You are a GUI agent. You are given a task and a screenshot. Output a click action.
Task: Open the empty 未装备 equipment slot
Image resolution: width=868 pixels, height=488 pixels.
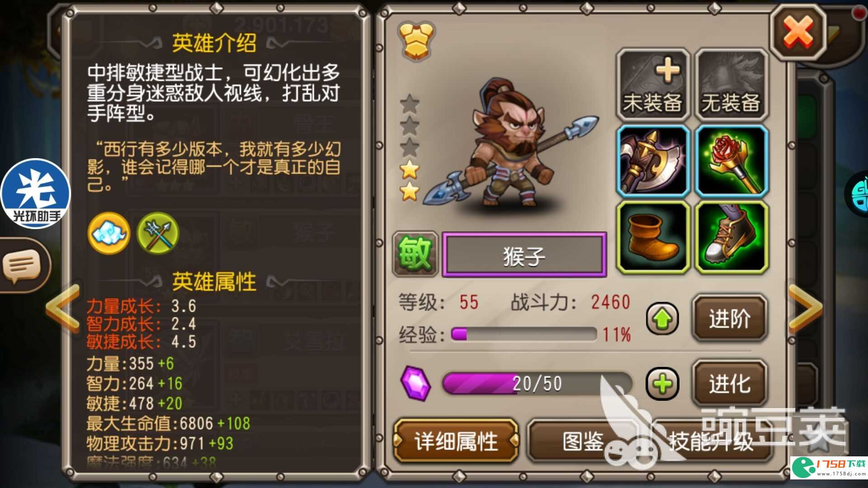tap(653, 84)
